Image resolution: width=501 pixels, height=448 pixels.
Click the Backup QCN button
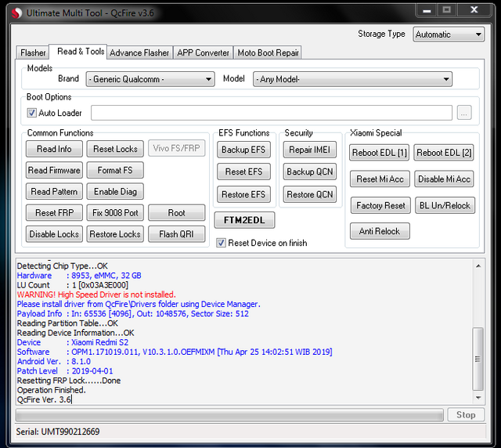pyautogui.click(x=309, y=172)
